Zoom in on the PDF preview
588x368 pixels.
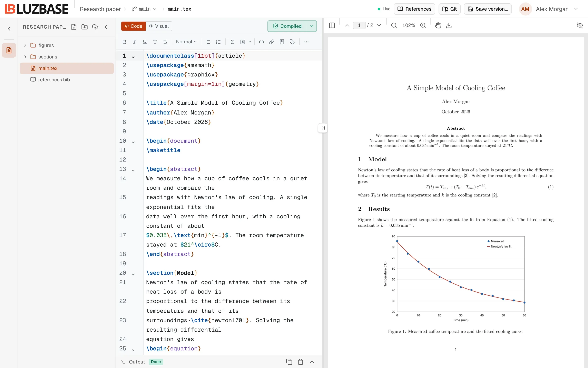(423, 25)
